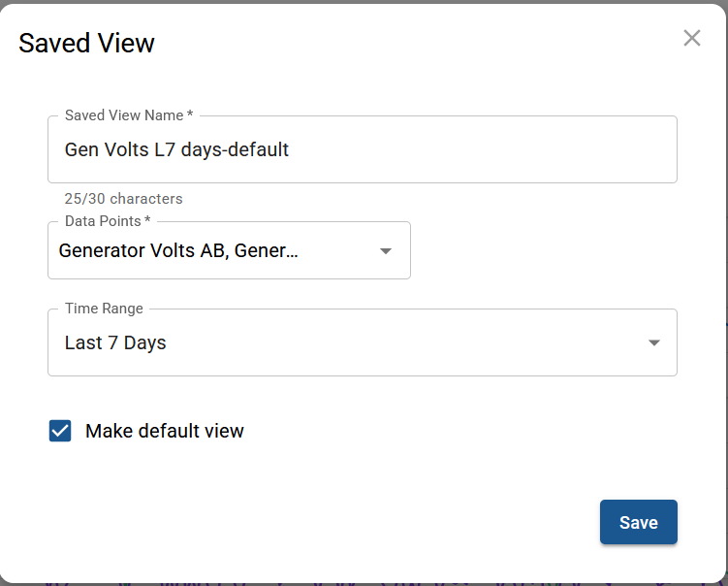Uncheck the Make default view checkbox
This screenshot has height=586, width=728.
(x=60, y=431)
